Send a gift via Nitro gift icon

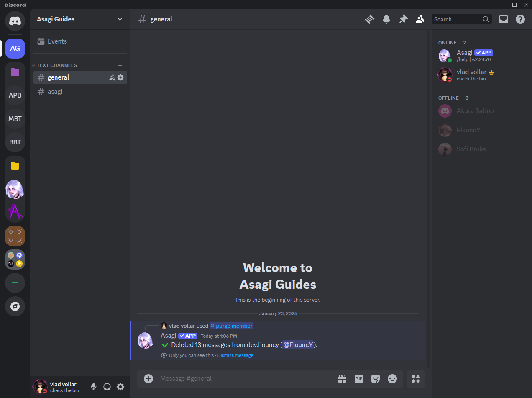tap(342, 379)
